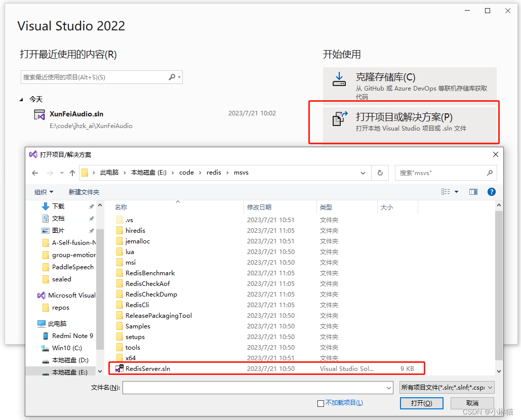521x420 pixels.
Task: Click the Open project or solution icon
Action: click(340, 118)
